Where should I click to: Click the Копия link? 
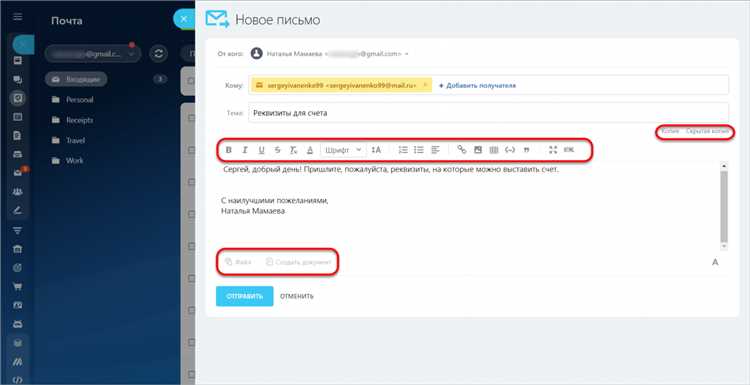670,131
